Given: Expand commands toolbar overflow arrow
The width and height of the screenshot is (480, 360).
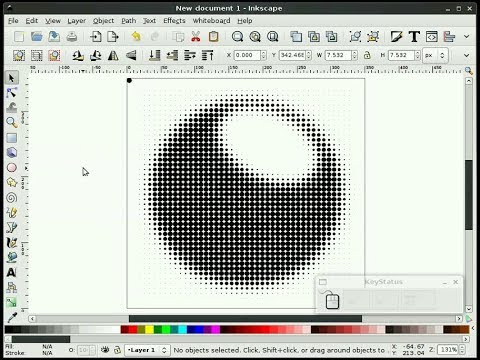Looking at the screenshot, I should click(x=467, y=36).
